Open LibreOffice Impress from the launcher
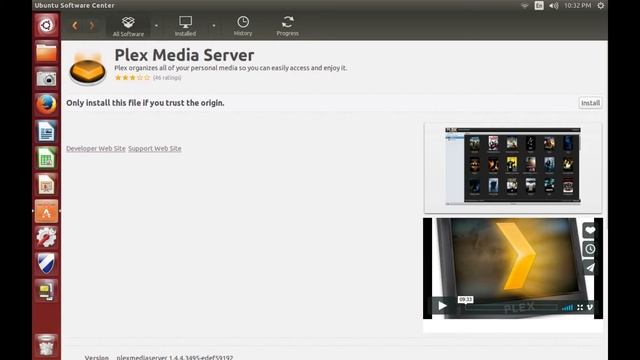 click(x=46, y=184)
